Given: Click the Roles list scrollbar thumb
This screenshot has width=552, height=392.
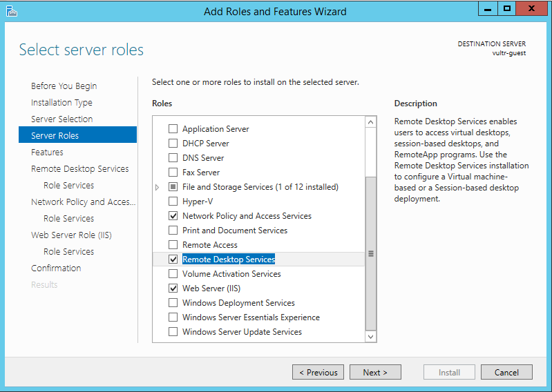Looking at the screenshot, I should (370, 253).
